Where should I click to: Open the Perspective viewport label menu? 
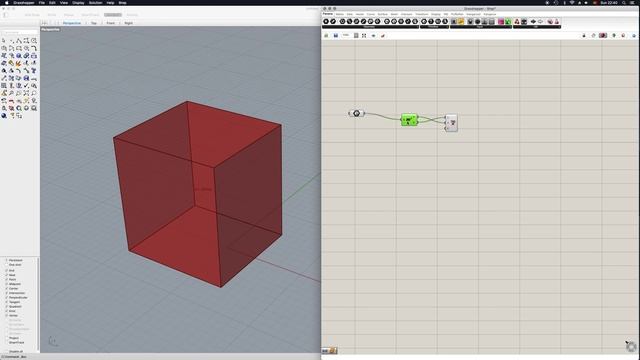[50, 29]
